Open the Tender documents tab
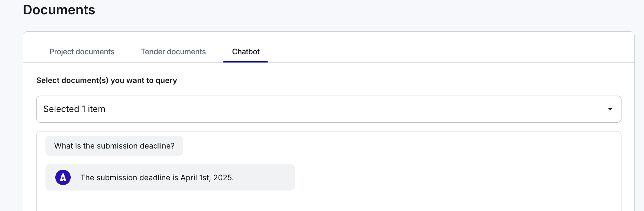644x211 pixels. coord(173,52)
